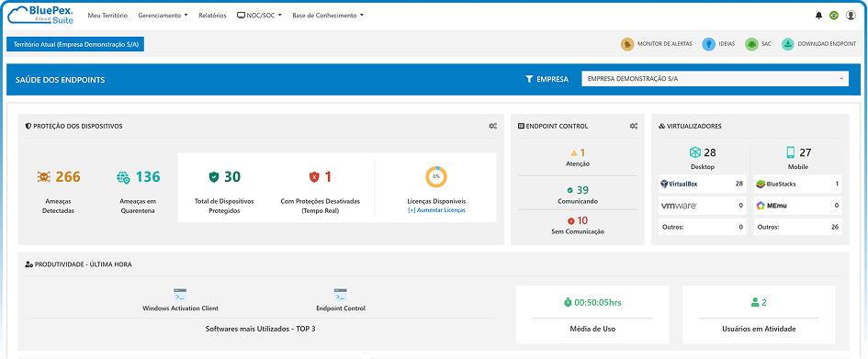Click the IDEIAS label
This screenshot has width=868, height=359.
727,44
